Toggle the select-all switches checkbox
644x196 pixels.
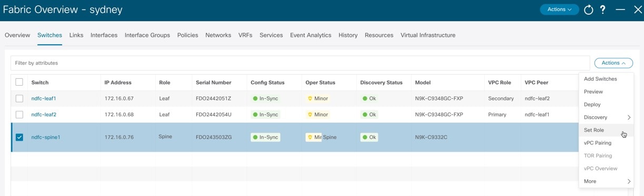click(19, 82)
